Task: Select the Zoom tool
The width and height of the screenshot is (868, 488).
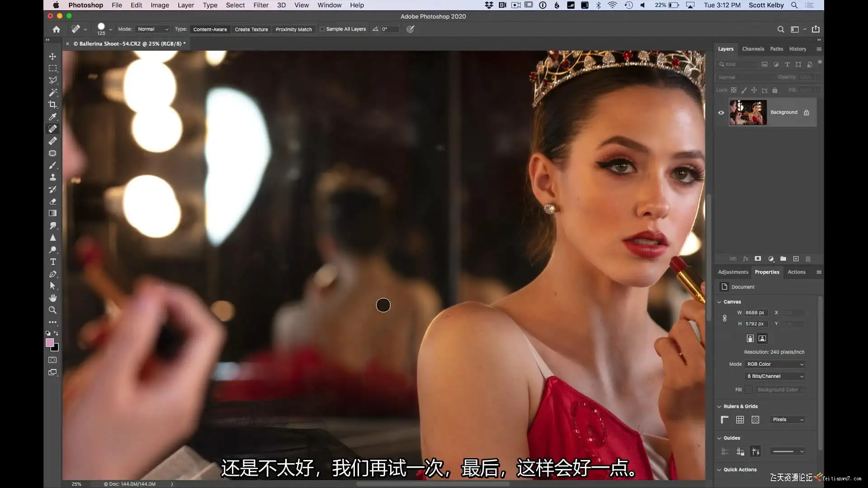Action: coord(53,310)
